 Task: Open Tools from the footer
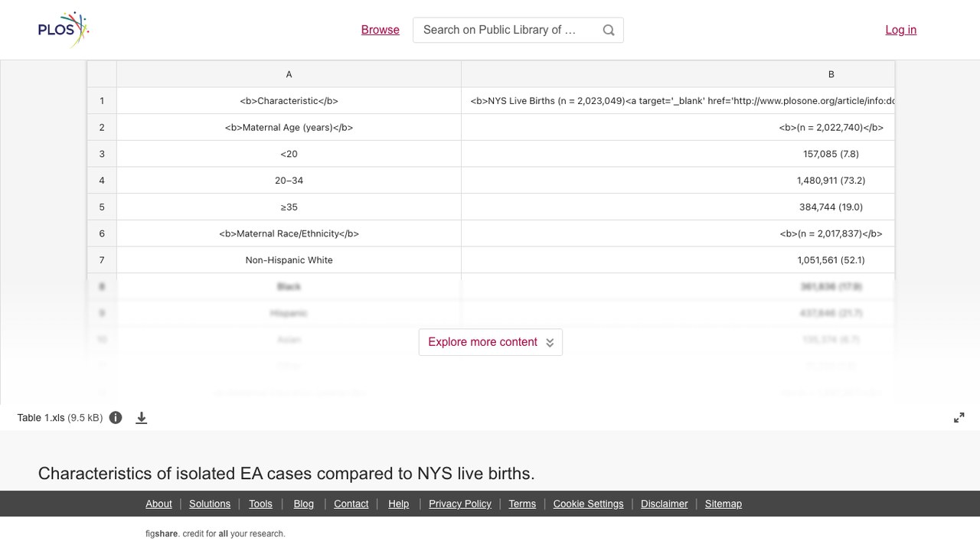click(x=260, y=504)
